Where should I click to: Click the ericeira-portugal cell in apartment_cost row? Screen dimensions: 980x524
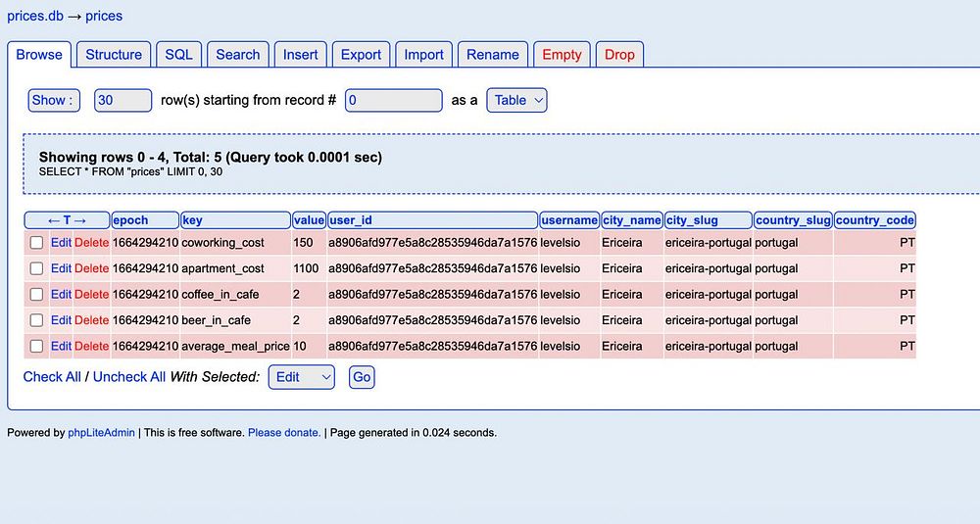(x=709, y=268)
